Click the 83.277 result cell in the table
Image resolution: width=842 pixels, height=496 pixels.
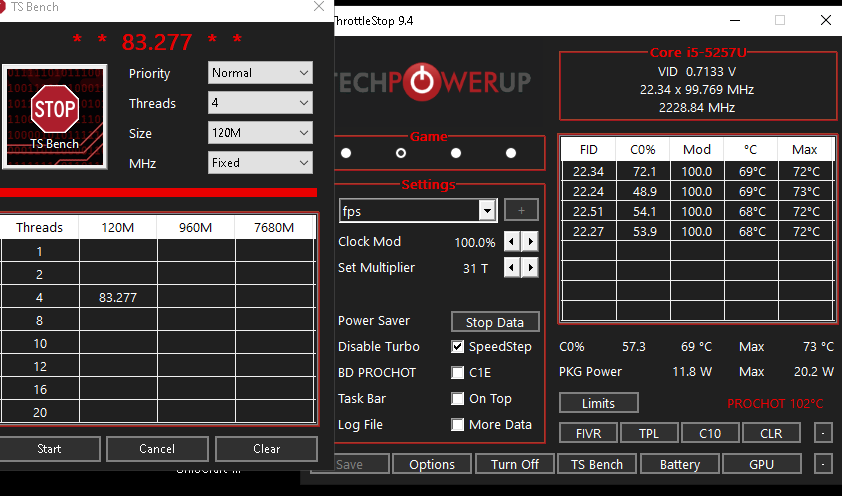click(x=118, y=297)
